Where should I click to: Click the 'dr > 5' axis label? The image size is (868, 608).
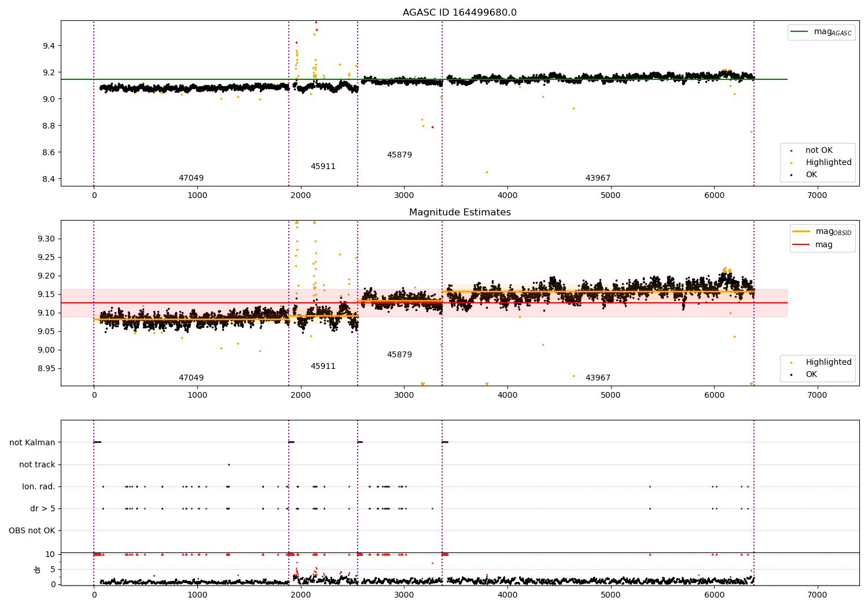tap(43, 509)
